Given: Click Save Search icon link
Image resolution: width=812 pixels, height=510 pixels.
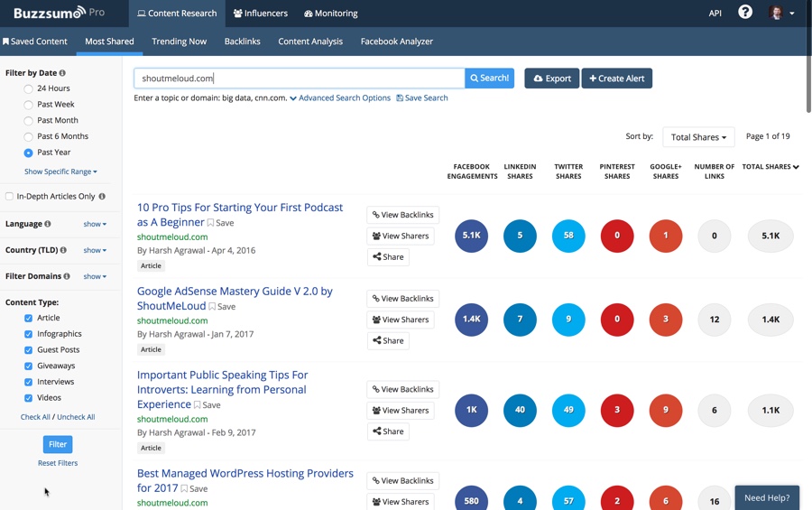Looking at the screenshot, I should click(422, 98).
